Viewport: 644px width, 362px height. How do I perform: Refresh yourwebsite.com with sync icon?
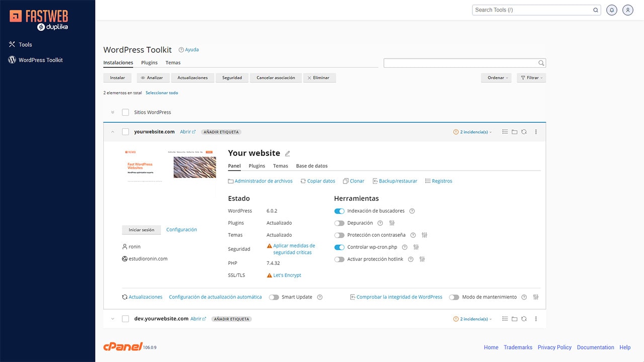(524, 132)
